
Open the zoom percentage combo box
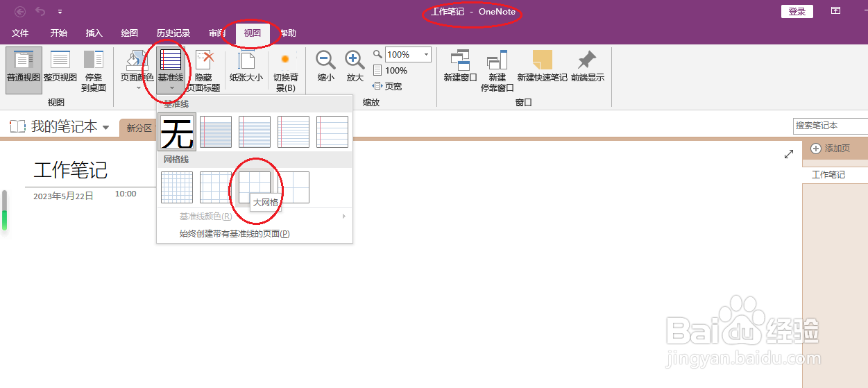click(x=407, y=54)
